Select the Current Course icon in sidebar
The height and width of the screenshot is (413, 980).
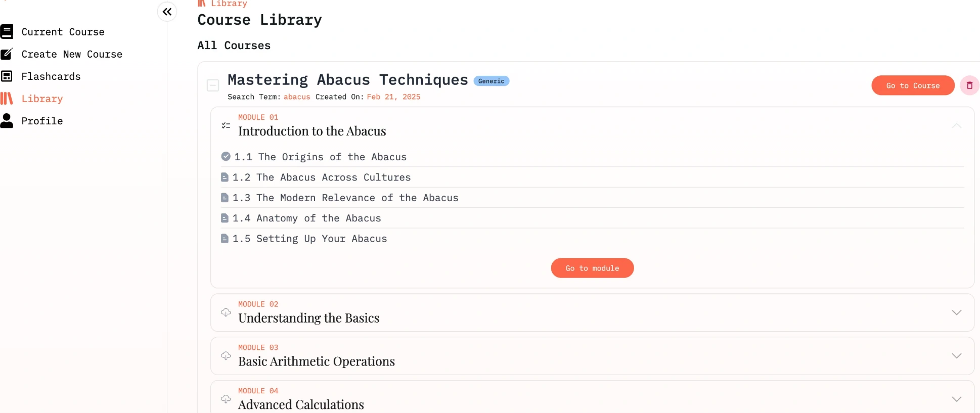coord(7,31)
